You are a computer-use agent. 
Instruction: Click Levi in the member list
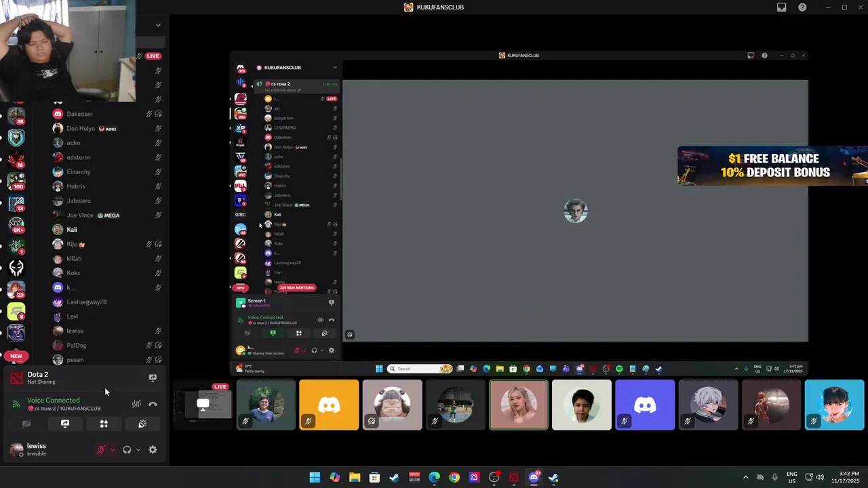pyautogui.click(x=108, y=317)
